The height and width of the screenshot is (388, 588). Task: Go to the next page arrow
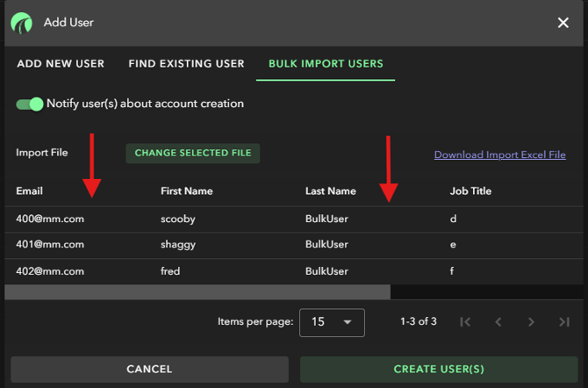coord(531,322)
